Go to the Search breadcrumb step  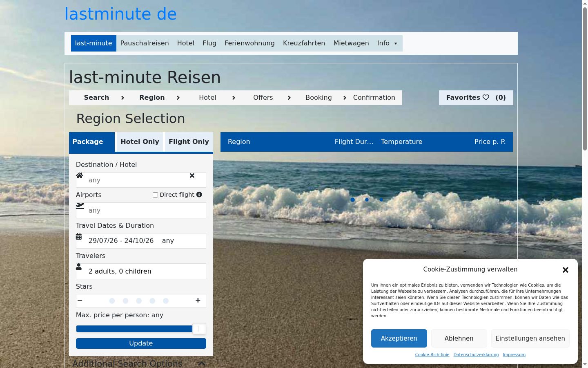click(x=96, y=98)
